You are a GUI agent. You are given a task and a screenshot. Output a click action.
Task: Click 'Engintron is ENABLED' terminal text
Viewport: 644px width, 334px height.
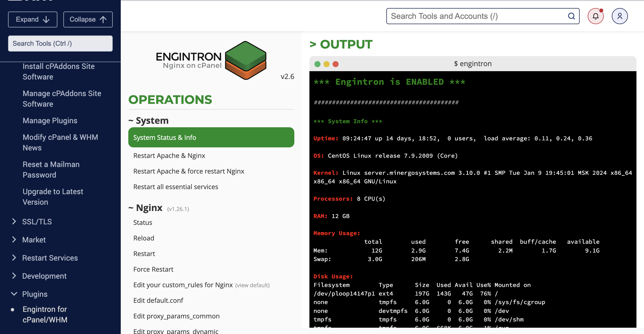click(389, 82)
